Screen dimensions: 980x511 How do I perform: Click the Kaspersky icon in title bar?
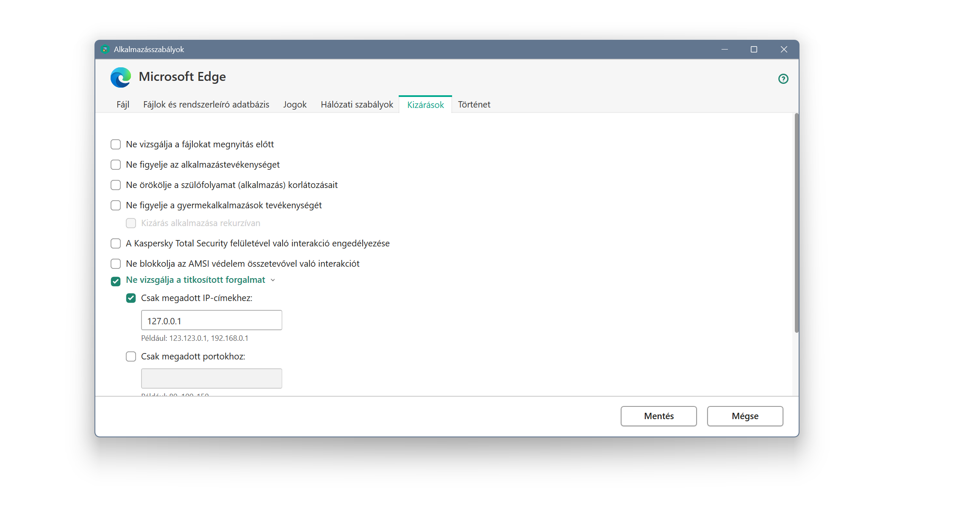tap(105, 50)
